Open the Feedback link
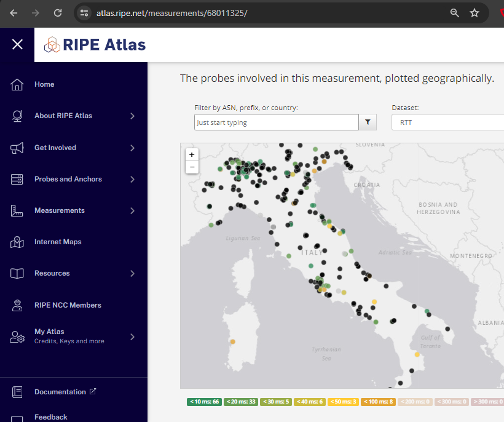 51,417
